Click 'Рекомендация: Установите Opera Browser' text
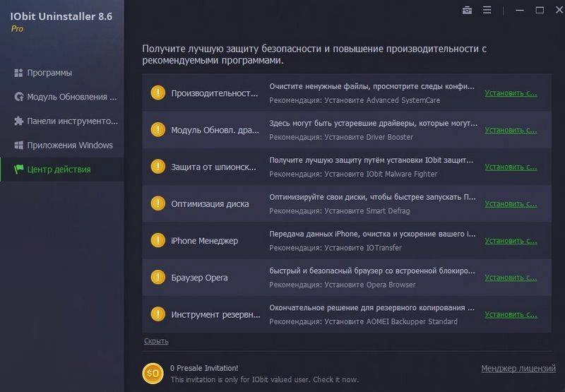Screen dimensions: 565x392 click(x=343, y=285)
